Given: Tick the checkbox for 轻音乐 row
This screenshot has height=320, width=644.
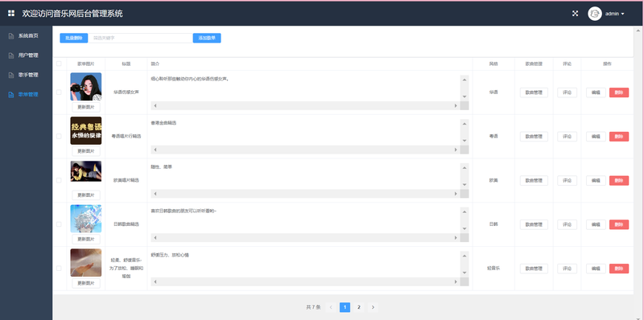Looking at the screenshot, I should [x=59, y=269].
